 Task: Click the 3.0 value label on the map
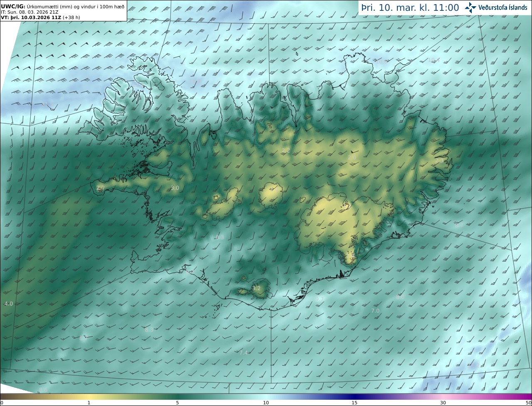click(x=175, y=188)
